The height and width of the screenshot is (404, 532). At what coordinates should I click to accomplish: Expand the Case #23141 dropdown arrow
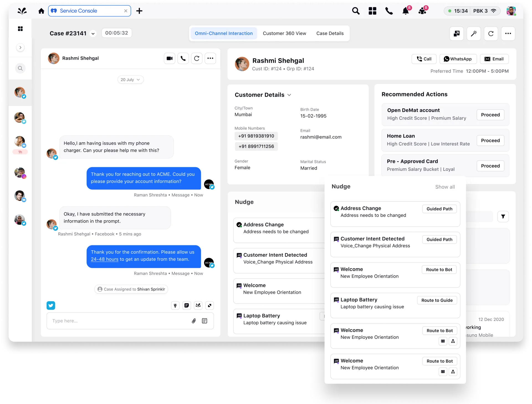click(x=93, y=34)
